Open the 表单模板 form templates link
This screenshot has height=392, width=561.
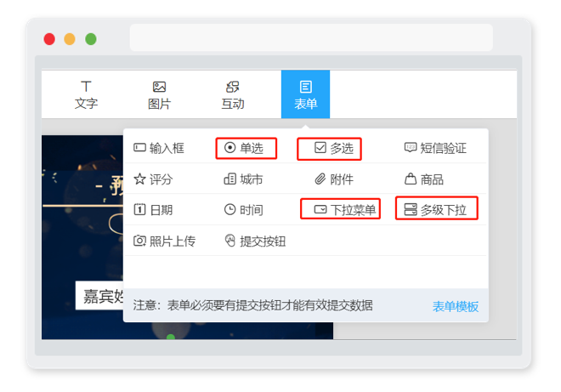coord(456,306)
